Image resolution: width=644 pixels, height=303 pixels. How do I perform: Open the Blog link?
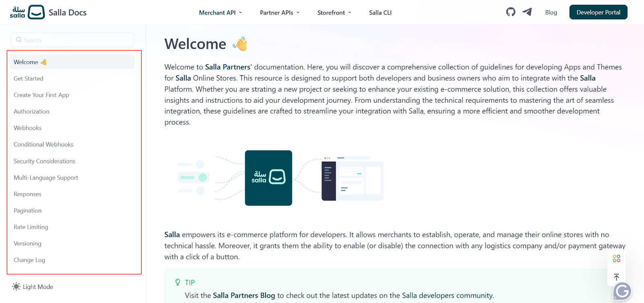pos(551,12)
